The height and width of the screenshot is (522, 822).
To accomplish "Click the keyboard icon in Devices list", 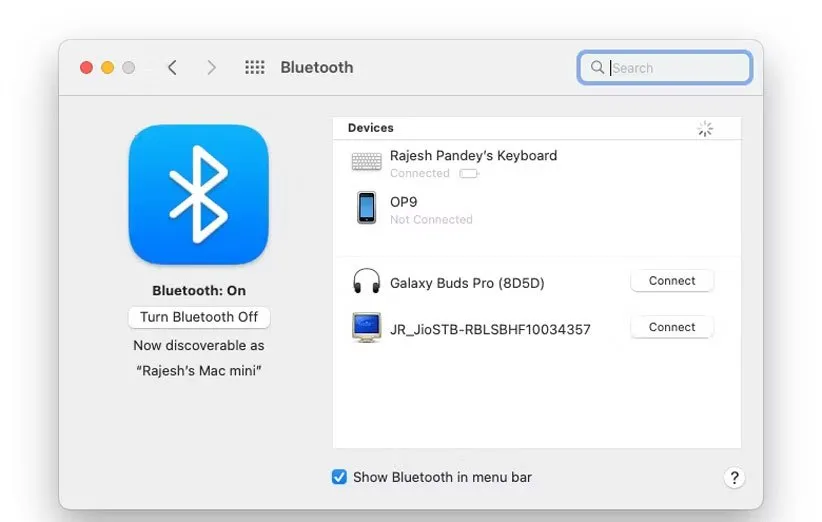I will tap(366, 162).
